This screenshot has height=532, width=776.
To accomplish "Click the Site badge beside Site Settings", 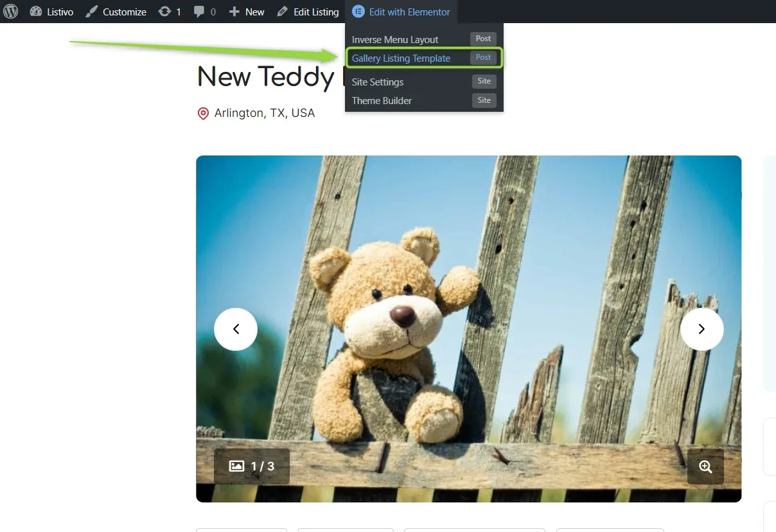I will [x=484, y=82].
